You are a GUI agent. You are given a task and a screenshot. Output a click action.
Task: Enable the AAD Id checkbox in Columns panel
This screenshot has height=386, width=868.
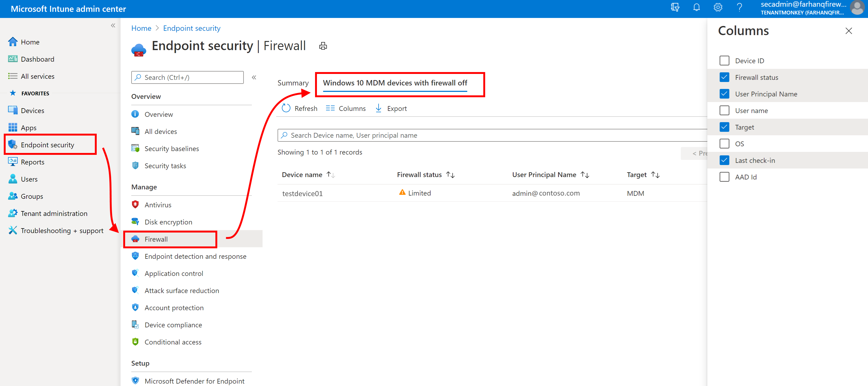pos(724,177)
